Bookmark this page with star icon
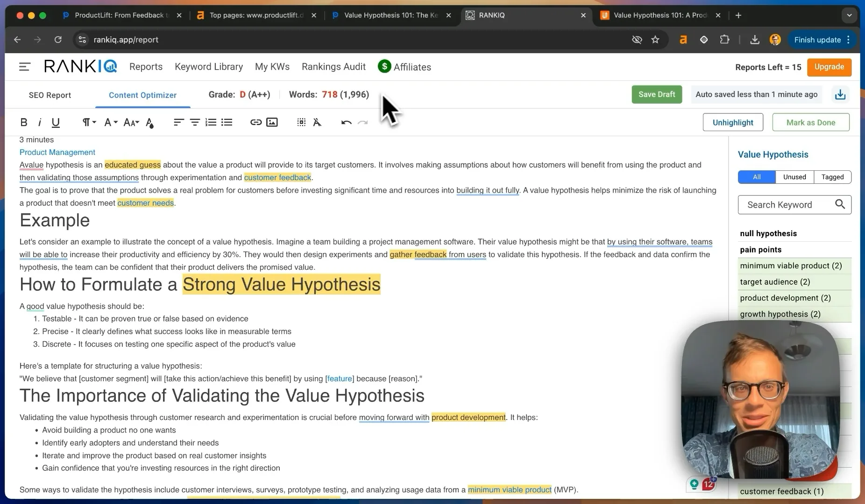 (655, 40)
